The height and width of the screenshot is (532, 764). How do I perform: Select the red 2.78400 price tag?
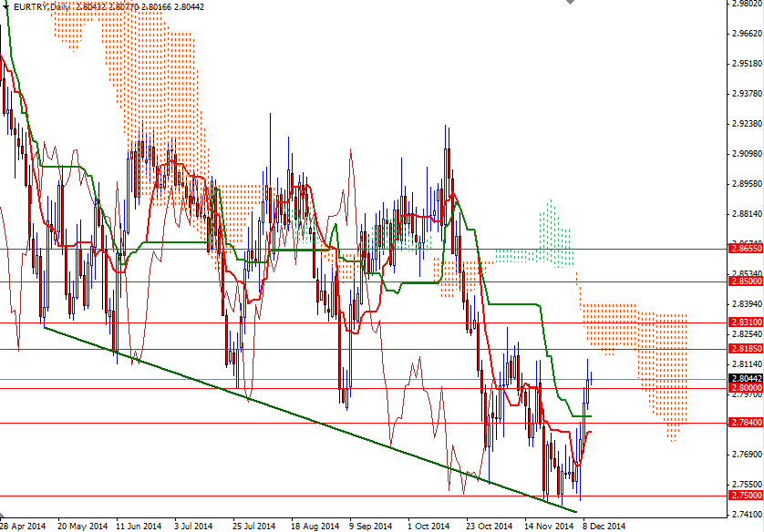coord(745,422)
